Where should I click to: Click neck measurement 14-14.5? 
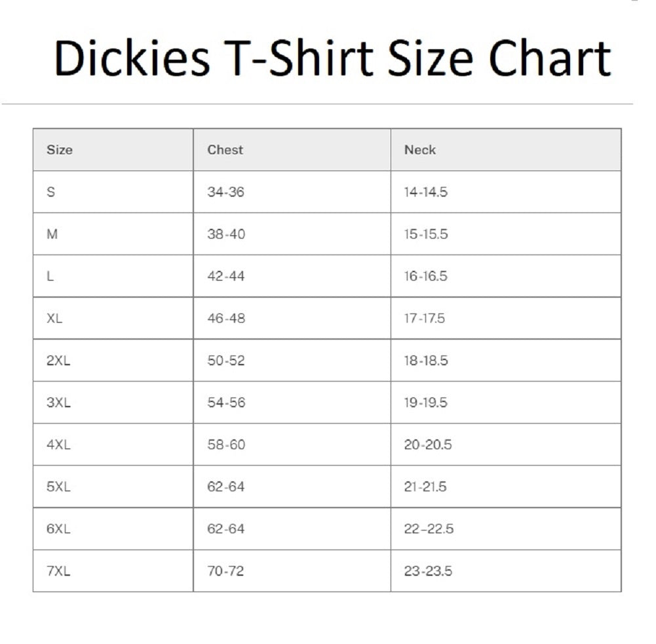(x=425, y=192)
